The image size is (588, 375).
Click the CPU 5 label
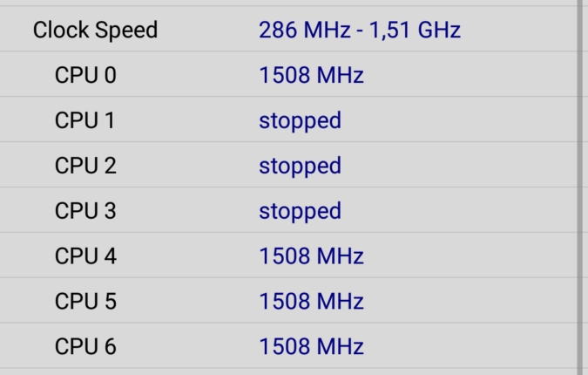click(85, 302)
